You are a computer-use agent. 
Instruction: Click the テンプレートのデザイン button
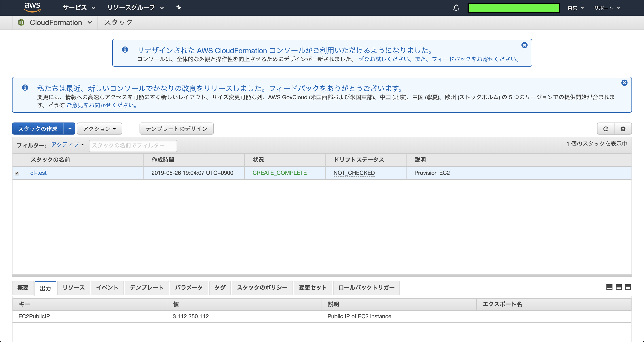pyautogui.click(x=176, y=129)
